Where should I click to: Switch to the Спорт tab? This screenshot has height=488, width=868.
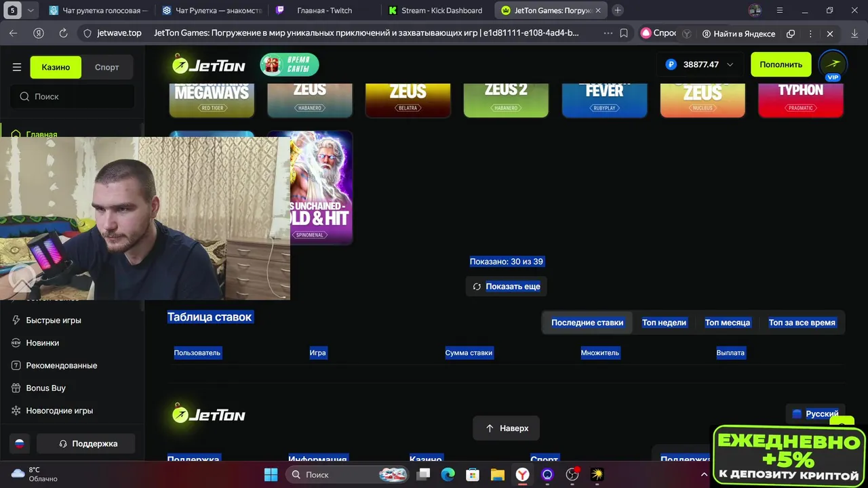tap(106, 67)
